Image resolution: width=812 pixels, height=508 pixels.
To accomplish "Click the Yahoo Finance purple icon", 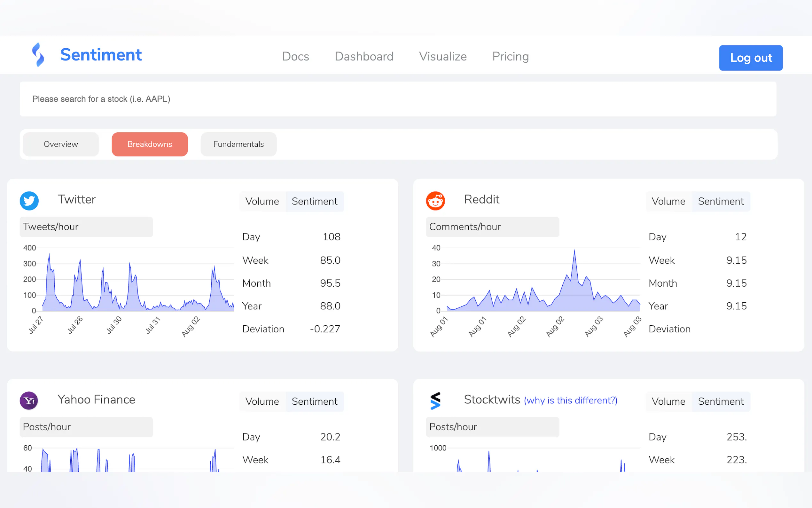I will pyautogui.click(x=29, y=401).
